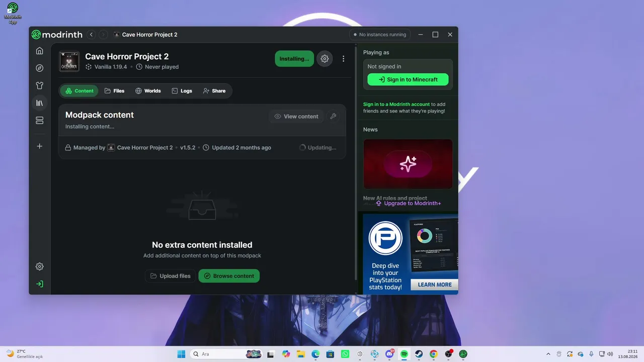The image size is (644, 362).
Task: Click the taskbar search box
Action: click(226, 354)
